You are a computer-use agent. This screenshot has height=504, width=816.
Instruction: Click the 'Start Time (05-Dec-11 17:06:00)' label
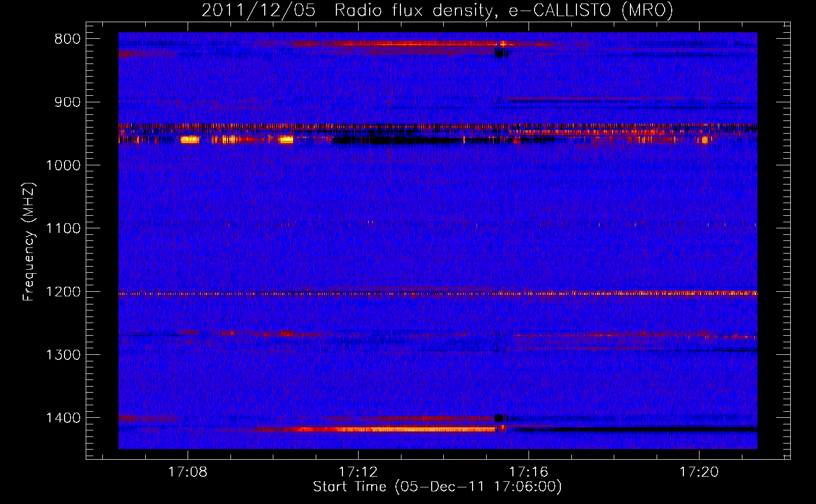[x=437, y=487]
